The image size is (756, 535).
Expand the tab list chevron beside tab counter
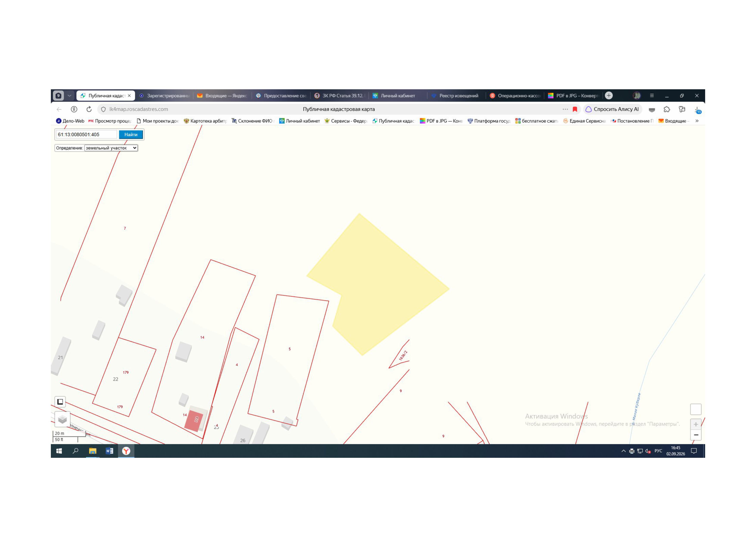pyautogui.click(x=69, y=96)
